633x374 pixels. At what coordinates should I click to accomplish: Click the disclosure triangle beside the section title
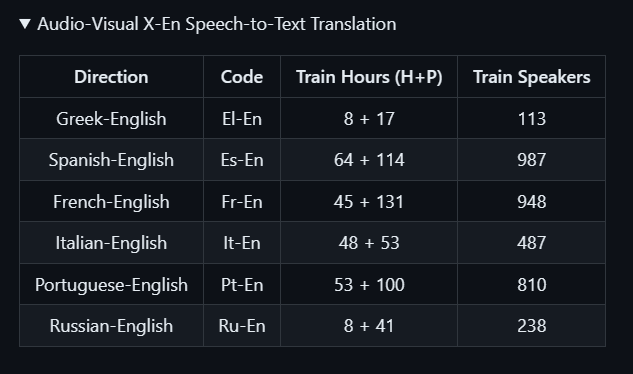point(25,24)
